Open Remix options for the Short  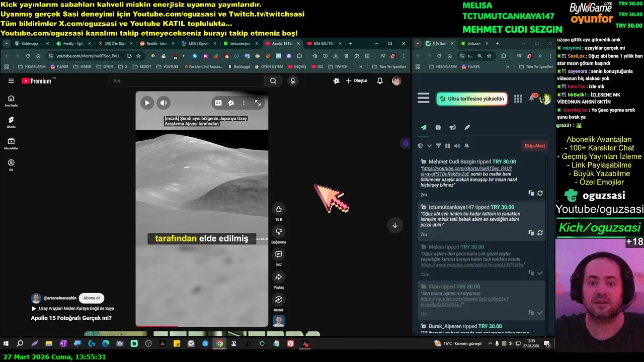(279, 300)
